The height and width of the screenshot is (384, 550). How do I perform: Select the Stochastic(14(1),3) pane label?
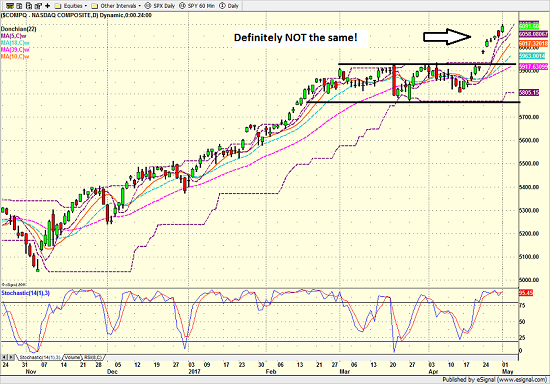[x=25, y=293]
